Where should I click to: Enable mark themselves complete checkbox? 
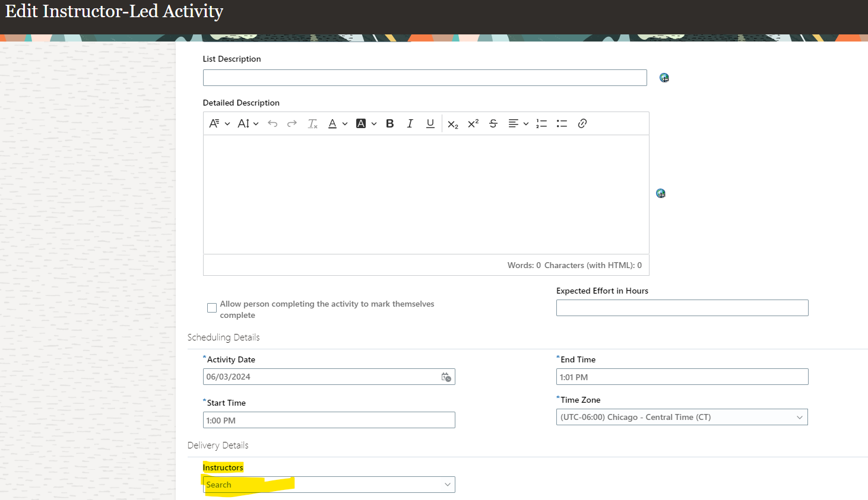pyautogui.click(x=212, y=307)
